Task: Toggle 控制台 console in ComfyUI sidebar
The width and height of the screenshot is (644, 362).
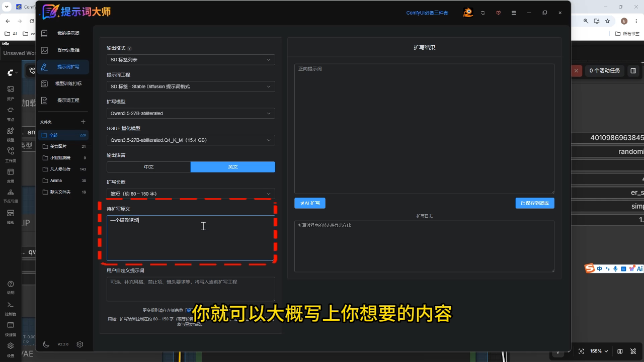Action: coord(11,308)
